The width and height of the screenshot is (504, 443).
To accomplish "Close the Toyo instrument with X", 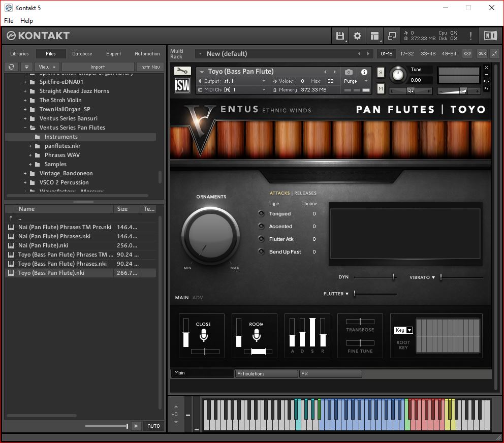I will 486,68.
